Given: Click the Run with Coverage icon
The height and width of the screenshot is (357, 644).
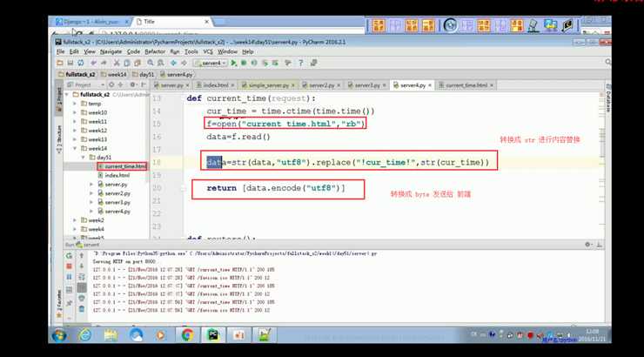Looking at the screenshot, I should (x=254, y=63).
